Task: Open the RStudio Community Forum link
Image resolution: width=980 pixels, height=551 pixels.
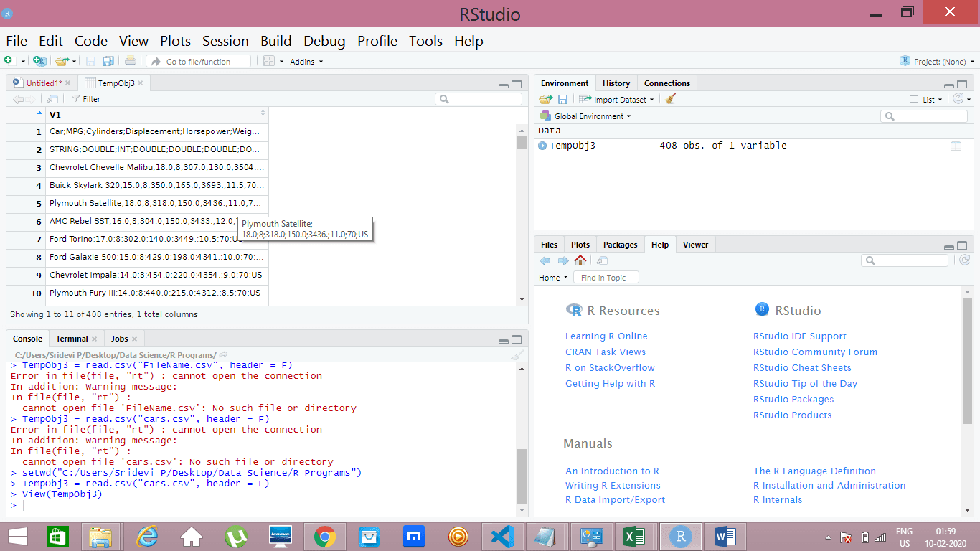Action: pos(815,352)
